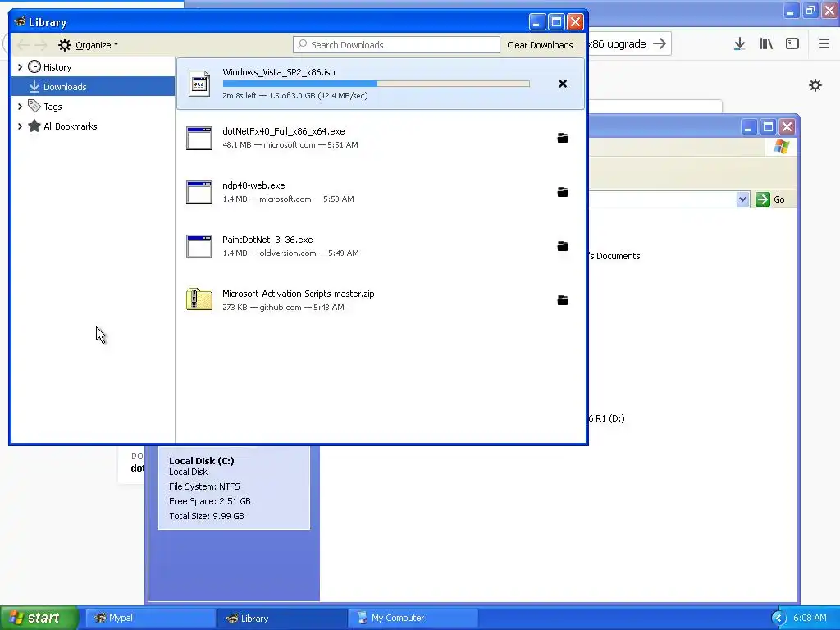Click the Start button
840x630 pixels.
coord(39,618)
